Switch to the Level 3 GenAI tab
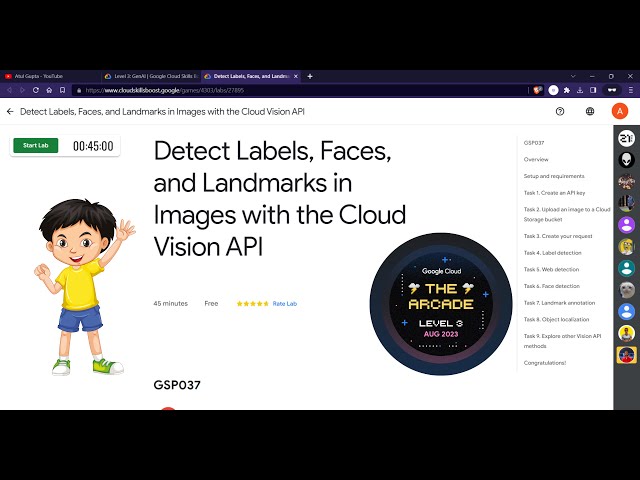 pyautogui.click(x=151, y=76)
